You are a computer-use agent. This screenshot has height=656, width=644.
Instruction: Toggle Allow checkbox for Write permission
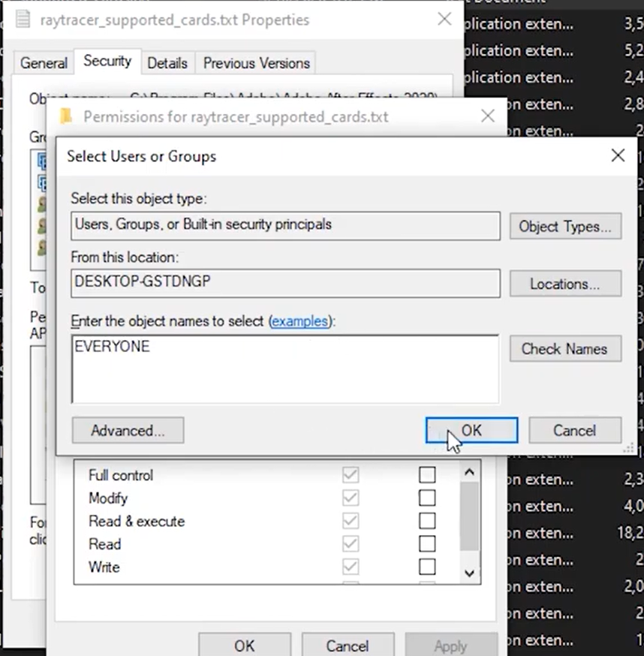tap(351, 567)
